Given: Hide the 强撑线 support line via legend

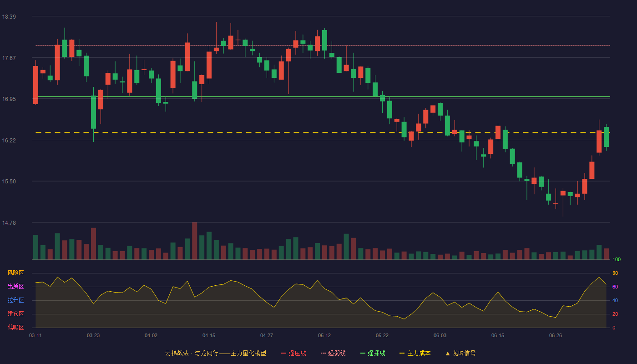Looking at the screenshot, I should (x=373, y=353).
